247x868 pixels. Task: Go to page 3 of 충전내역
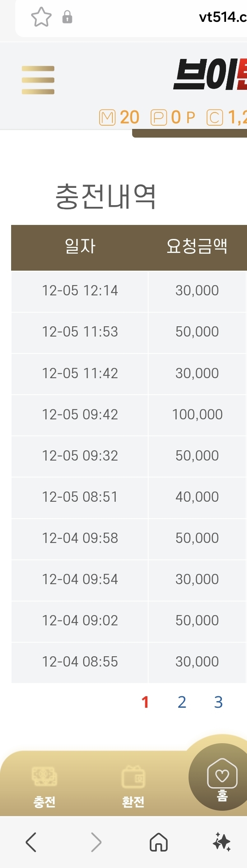point(219,702)
